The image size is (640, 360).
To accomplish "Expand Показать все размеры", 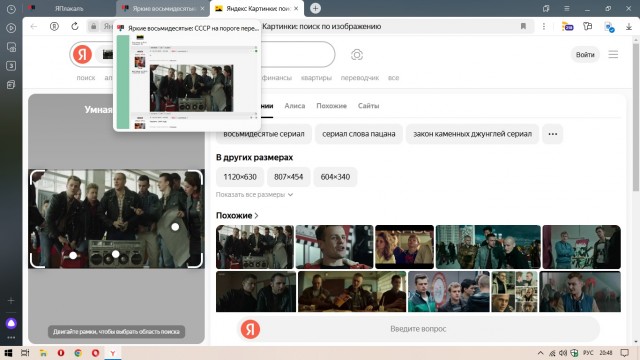I will click(254, 195).
